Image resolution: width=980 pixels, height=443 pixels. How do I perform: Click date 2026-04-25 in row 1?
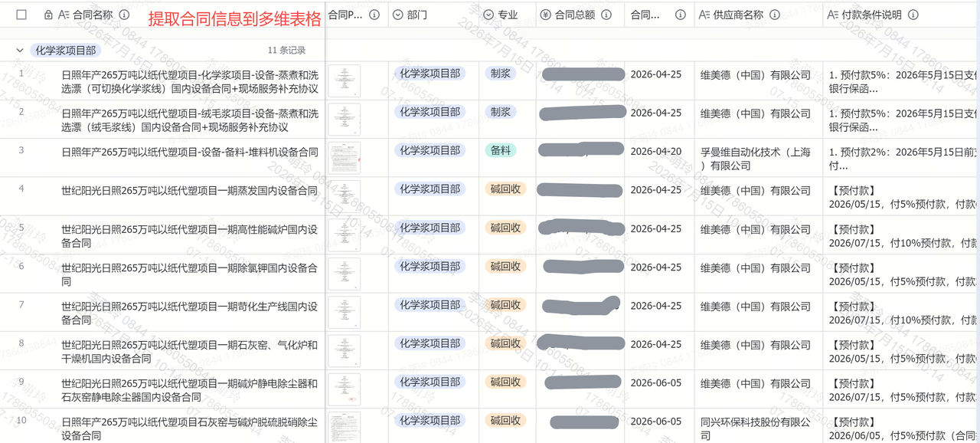pos(655,75)
